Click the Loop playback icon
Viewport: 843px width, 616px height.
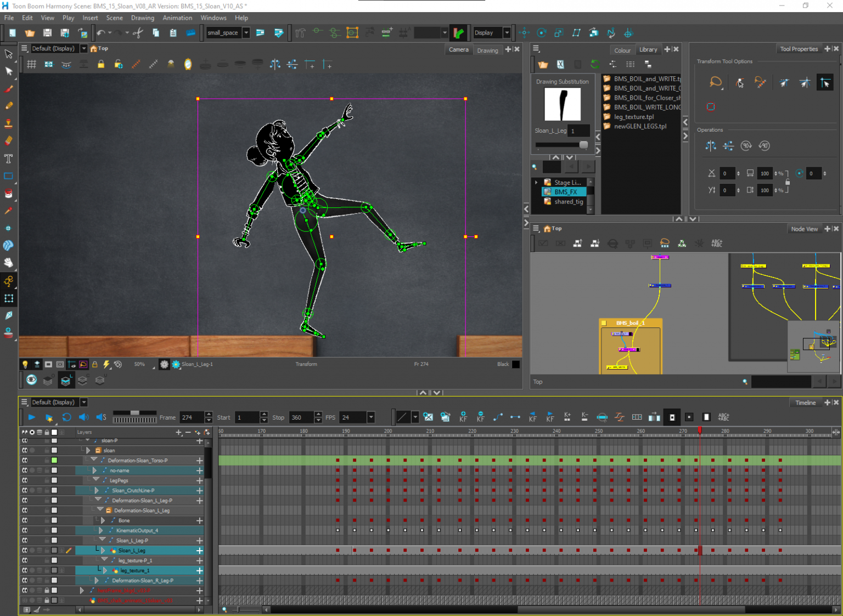coord(66,417)
